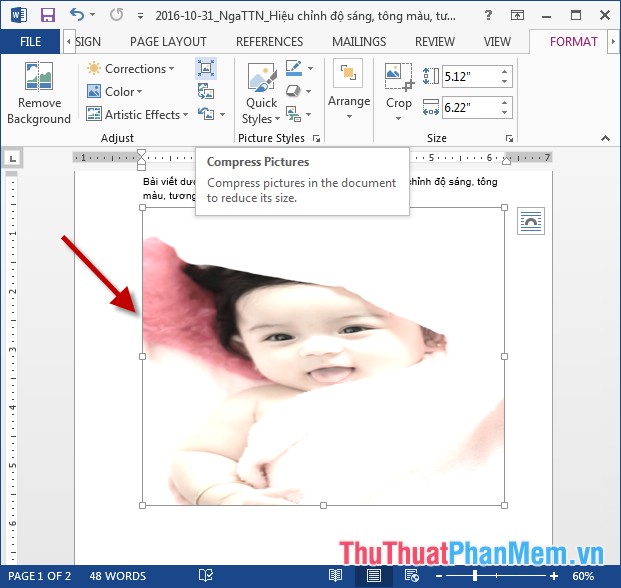Viewport: 621px width, 588px height.
Task: Switch to Read Mode view
Action: pyautogui.click(x=335, y=576)
